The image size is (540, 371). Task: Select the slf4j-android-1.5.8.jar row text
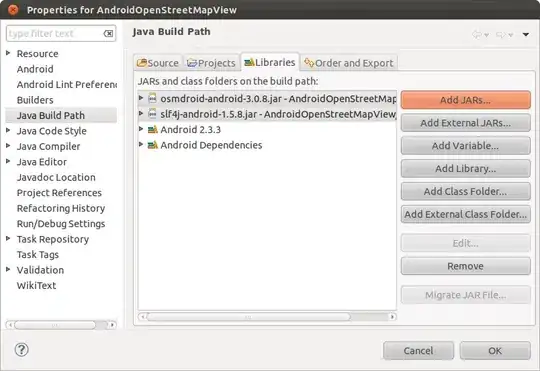point(278,114)
